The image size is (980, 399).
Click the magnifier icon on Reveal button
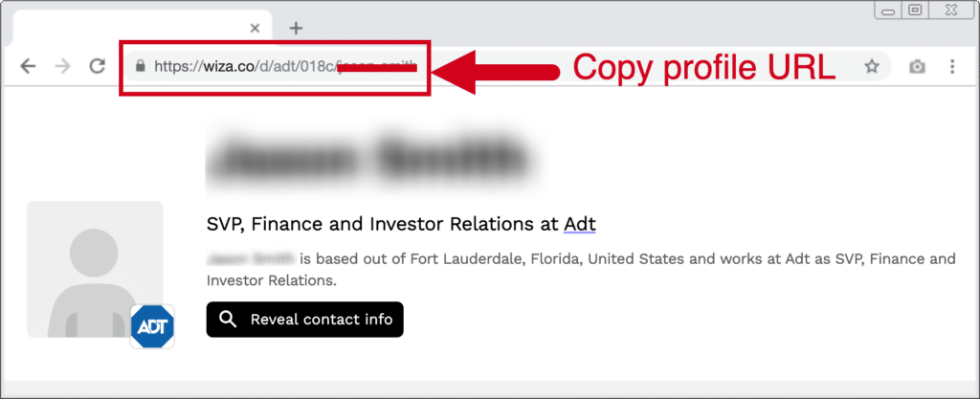[228, 320]
